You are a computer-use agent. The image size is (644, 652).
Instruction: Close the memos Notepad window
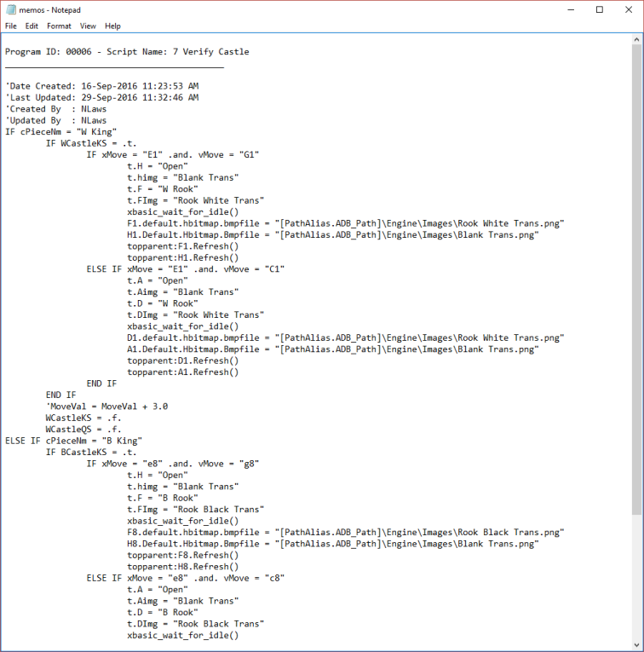629,9
